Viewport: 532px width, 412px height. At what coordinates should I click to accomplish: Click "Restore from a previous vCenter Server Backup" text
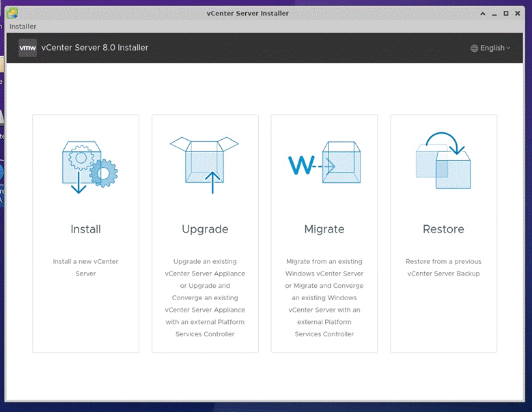coord(443,267)
